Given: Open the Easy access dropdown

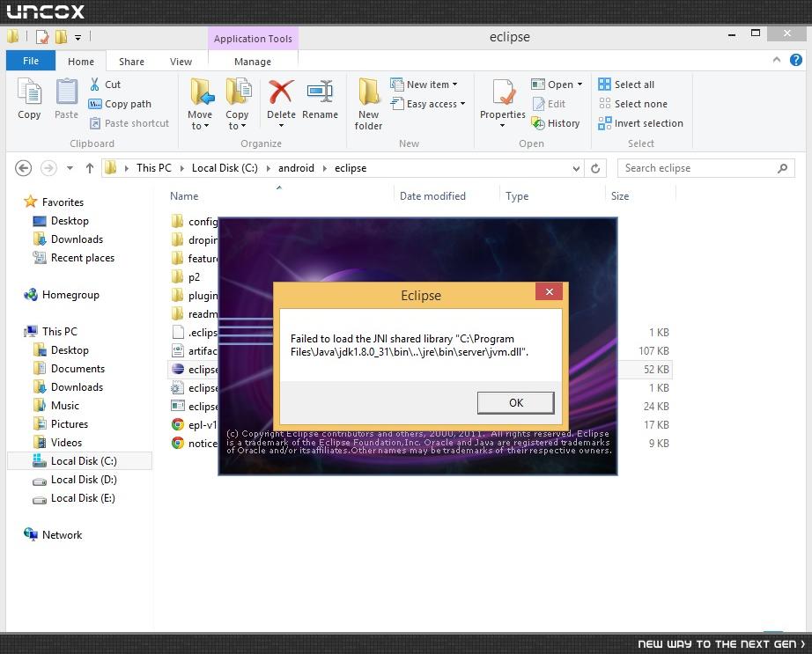Looking at the screenshot, I should pos(428,104).
